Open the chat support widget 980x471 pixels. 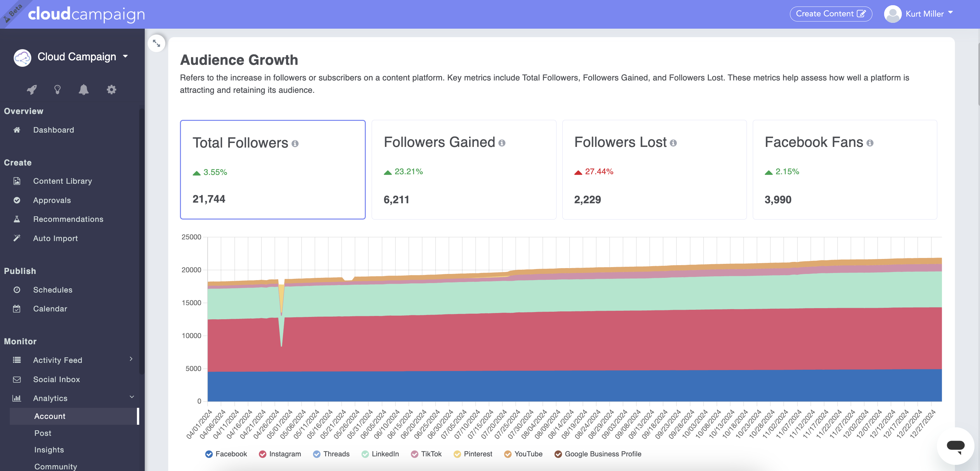[x=955, y=446]
